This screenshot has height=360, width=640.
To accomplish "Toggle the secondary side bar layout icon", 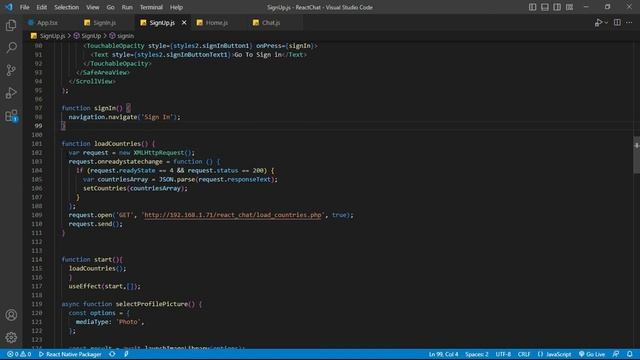I will click(x=557, y=7).
